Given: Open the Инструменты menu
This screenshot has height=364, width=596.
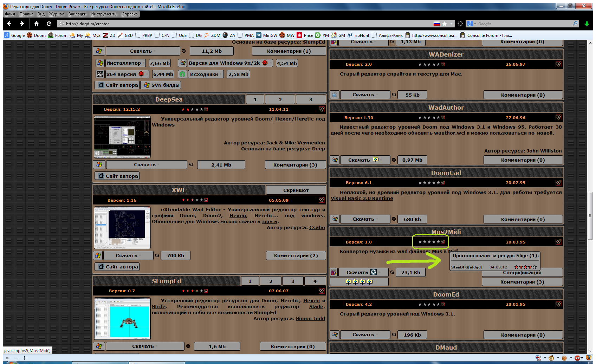Looking at the screenshot, I should (x=104, y=14).
